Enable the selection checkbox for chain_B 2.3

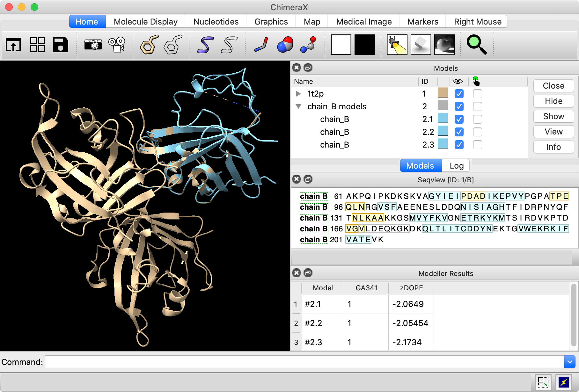coord(477,145)
